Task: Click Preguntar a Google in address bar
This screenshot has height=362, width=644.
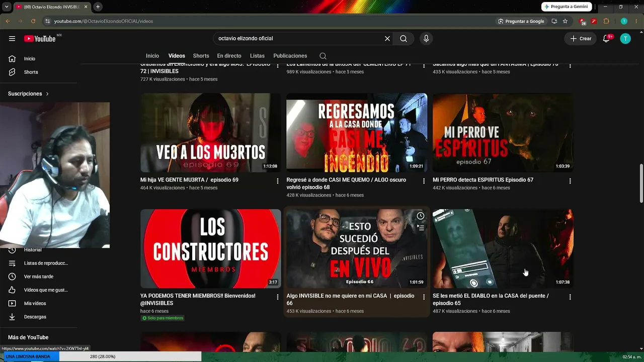Action: point(521,21)
